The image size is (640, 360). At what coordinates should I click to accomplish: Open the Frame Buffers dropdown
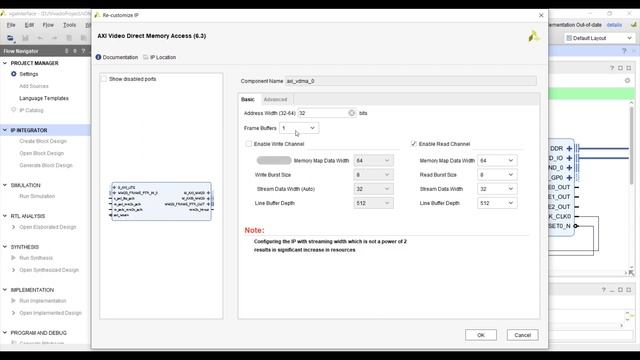(299, 128)
